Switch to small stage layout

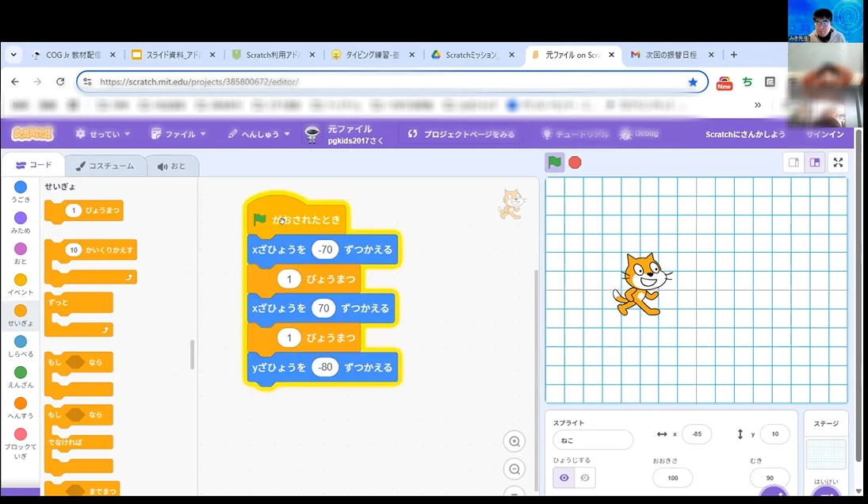(x=793, y=162)
